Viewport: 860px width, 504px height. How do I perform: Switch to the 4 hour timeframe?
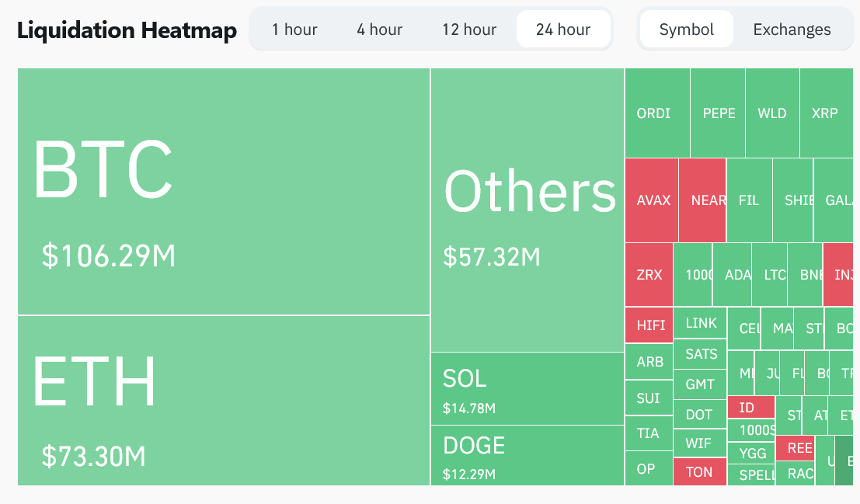pos(379,30)
